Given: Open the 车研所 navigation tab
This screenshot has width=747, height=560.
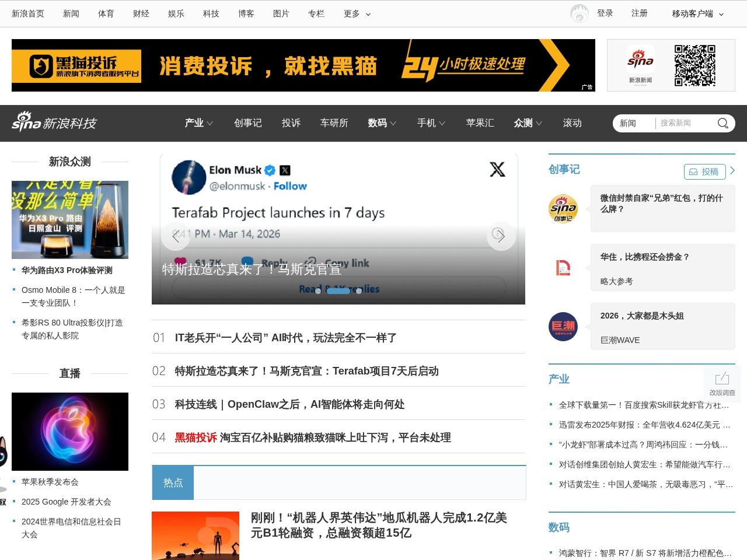Looking at the screenshot, I should coord(334,123).
